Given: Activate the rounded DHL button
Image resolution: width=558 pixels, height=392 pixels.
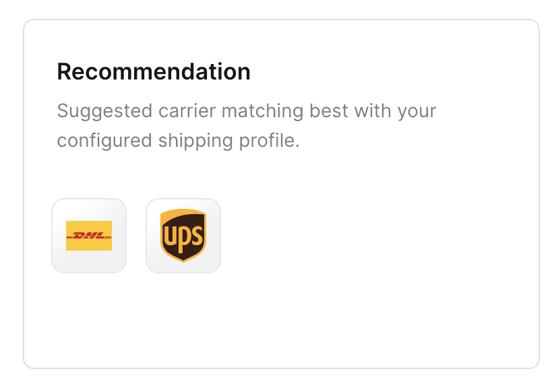Looking at the screenshot, I should pos(89,236).
